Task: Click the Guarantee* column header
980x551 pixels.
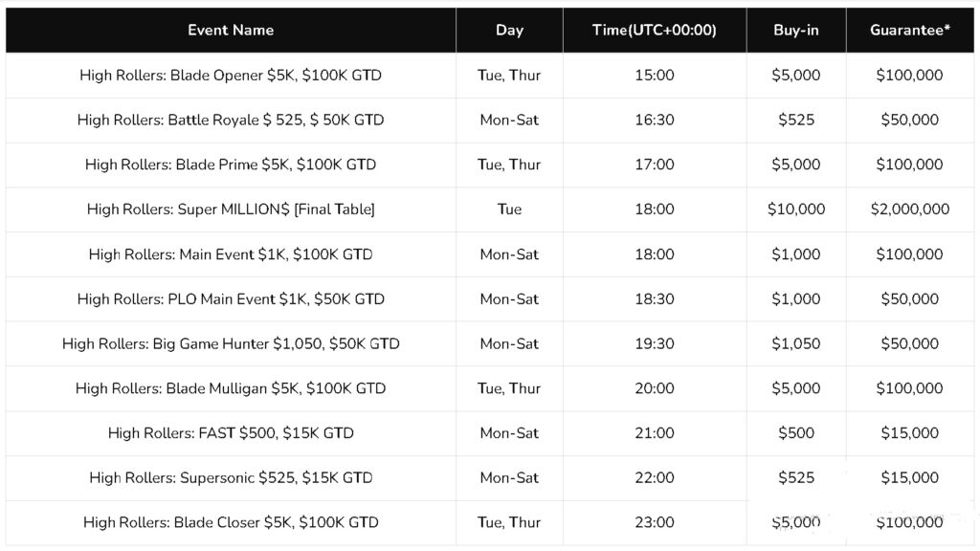Action: tap(909, 30)
